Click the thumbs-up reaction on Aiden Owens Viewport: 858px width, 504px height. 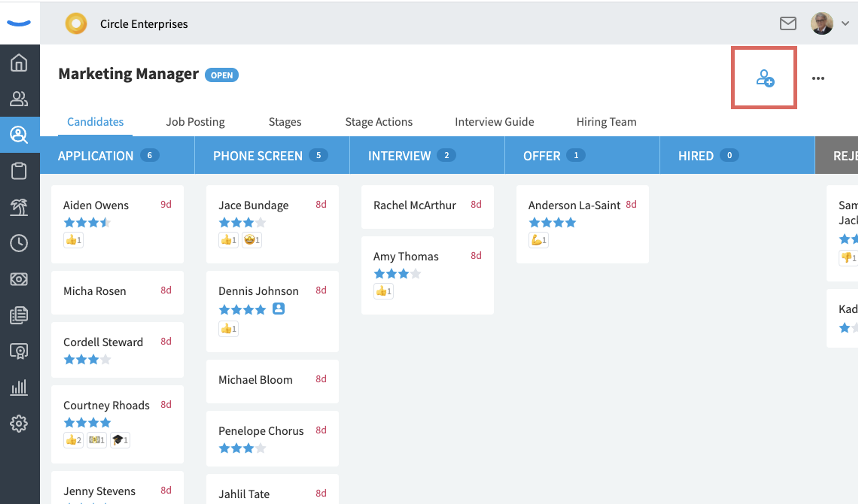coord(74,240)
